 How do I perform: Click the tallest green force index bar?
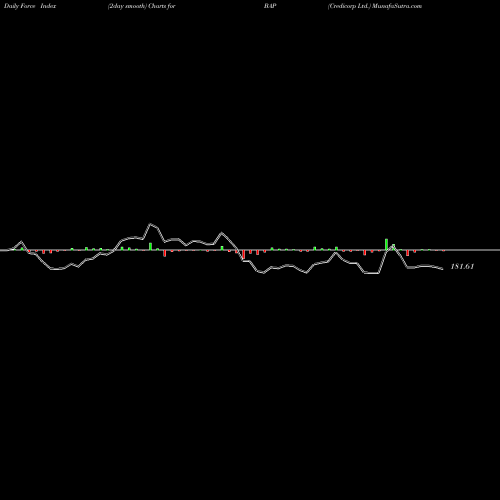point(386,244)
